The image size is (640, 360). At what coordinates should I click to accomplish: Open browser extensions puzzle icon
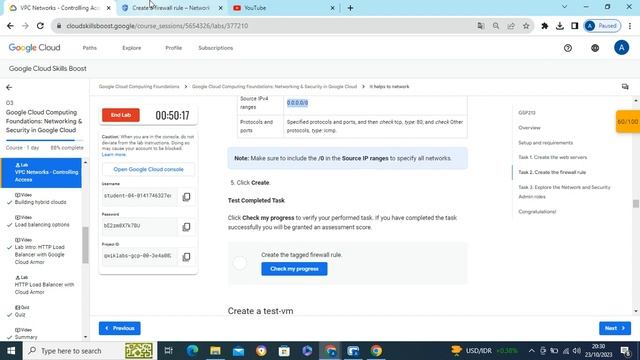tap(544, 26)
